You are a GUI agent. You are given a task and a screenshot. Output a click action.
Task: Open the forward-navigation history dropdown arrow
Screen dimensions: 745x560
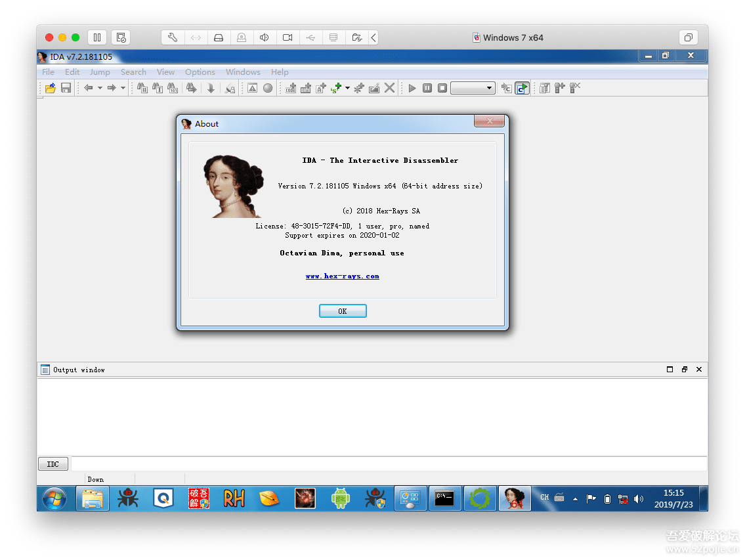pyautogui.click(x=123, y=88)
